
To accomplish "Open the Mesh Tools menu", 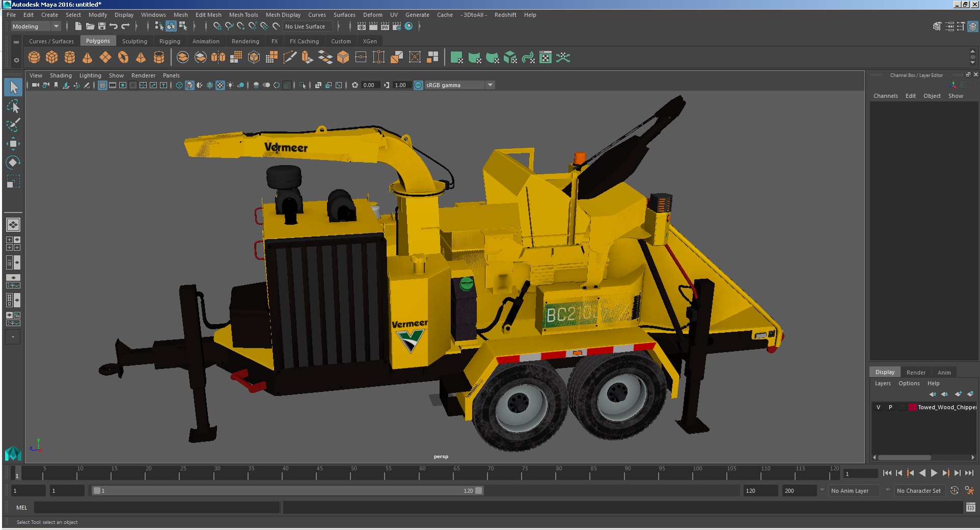I will [x=243, y=15].
